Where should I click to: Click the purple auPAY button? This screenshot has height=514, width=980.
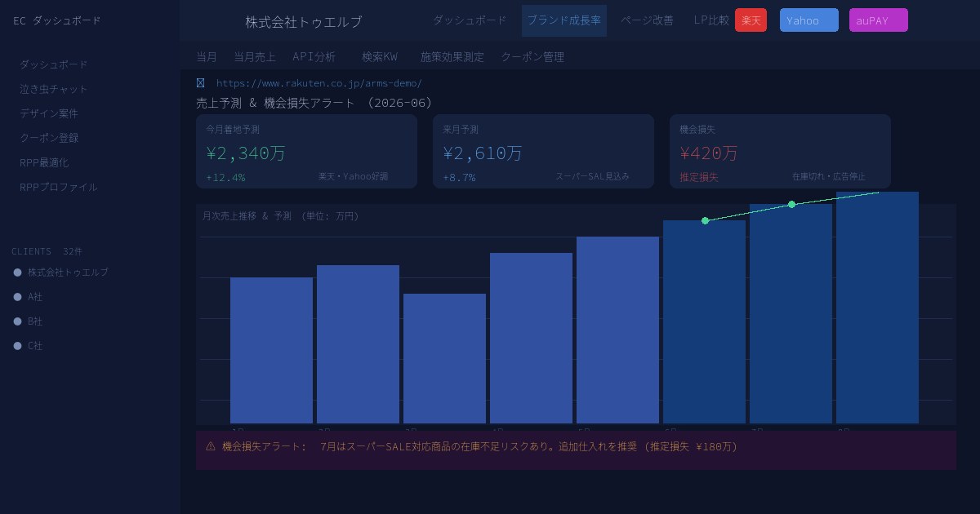click(x=879, y=20)
